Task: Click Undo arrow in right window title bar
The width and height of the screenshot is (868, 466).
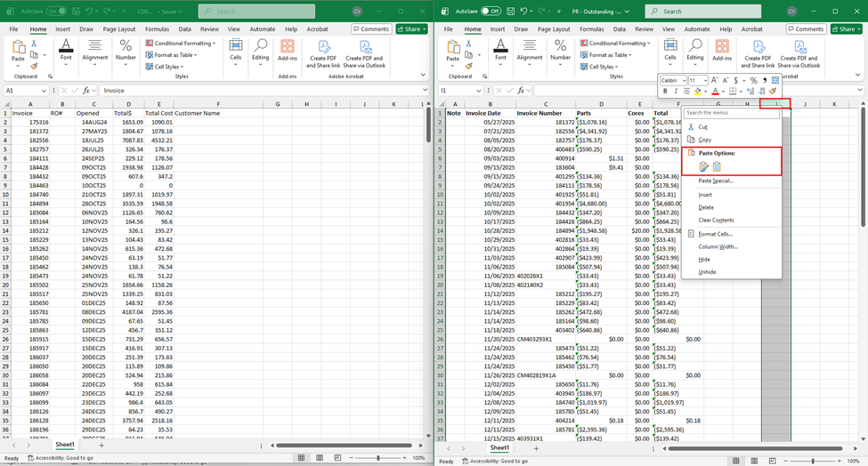Action: click(x=523, y=11)
